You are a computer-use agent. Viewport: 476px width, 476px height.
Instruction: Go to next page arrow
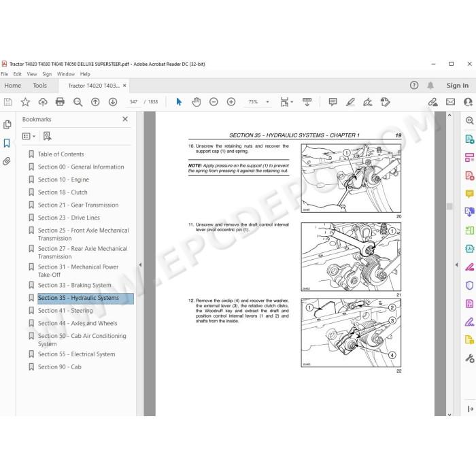point(113,102)
